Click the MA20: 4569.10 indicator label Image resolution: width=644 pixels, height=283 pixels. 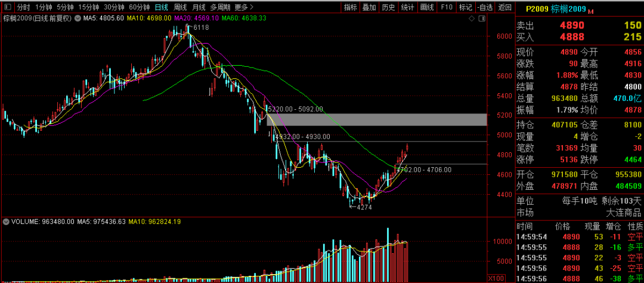click(x=196, y=18)
